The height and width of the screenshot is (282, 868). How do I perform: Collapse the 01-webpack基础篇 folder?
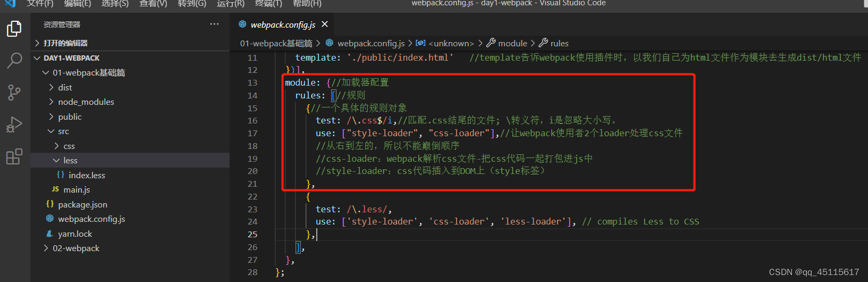[x=130, y=72]
